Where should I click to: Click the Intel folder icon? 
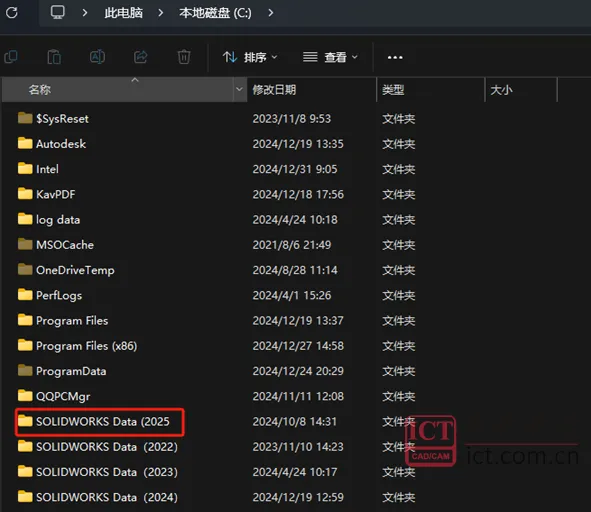pos(25,169)
